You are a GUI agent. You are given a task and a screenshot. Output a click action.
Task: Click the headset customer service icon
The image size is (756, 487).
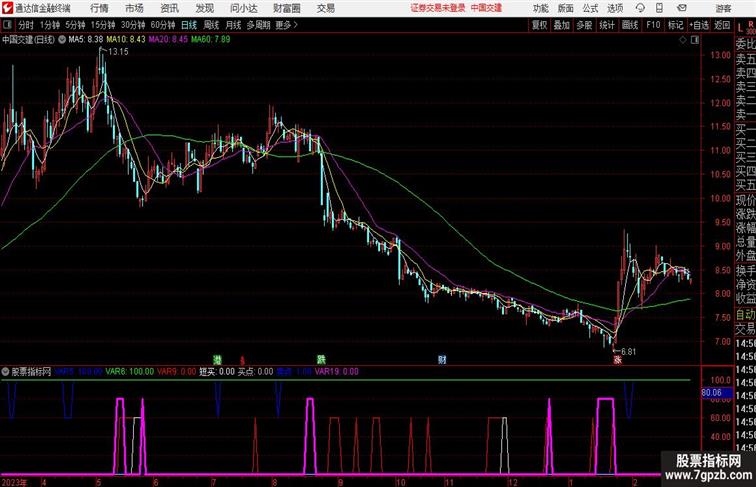[x=640, y=8]
